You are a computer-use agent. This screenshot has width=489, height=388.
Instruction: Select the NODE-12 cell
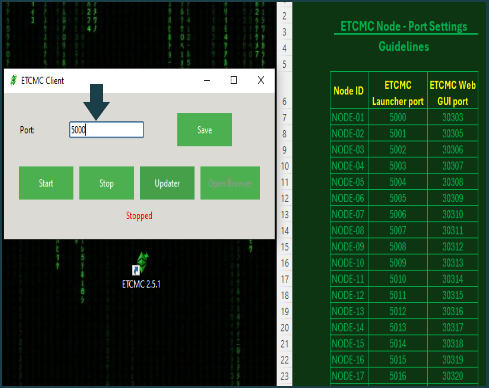[x=349, y=295]
